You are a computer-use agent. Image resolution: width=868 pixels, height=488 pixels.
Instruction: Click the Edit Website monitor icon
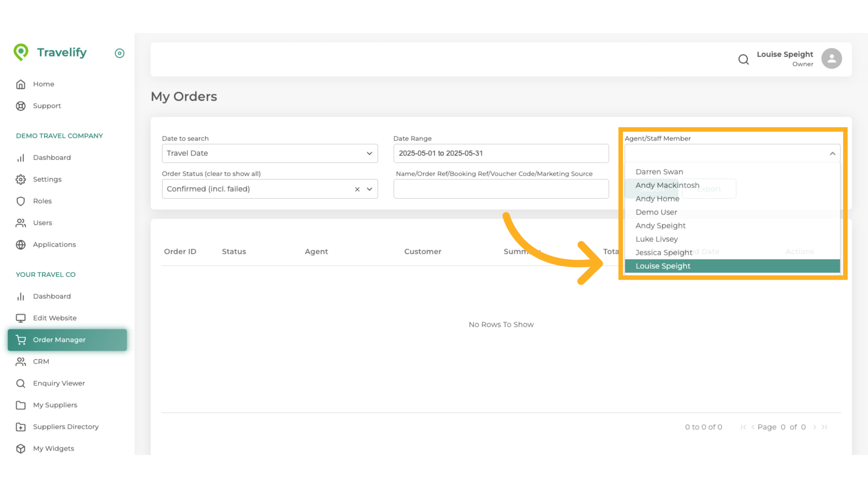click(x=21, y=318)
